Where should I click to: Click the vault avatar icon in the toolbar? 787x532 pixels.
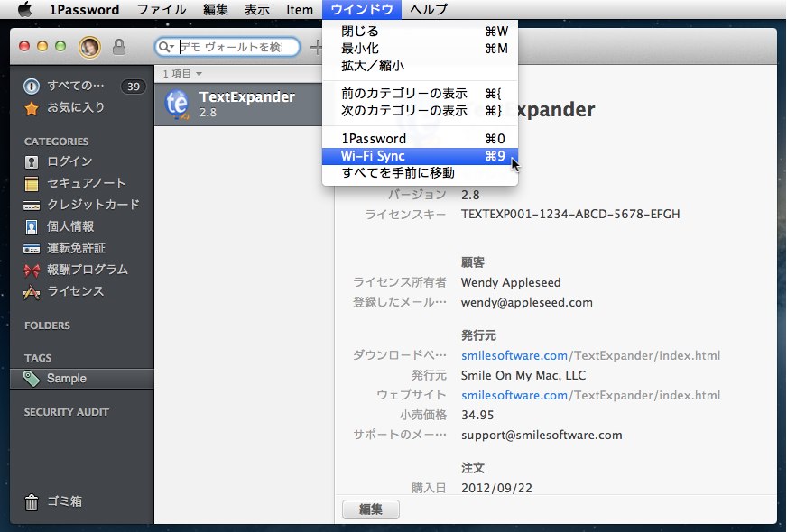(x=90, y=47)
